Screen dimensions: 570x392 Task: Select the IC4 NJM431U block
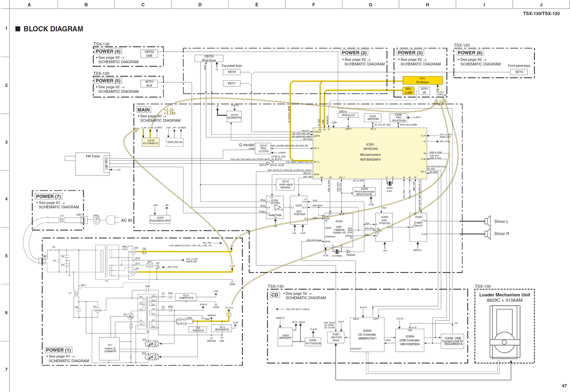(x=198, y=329)
